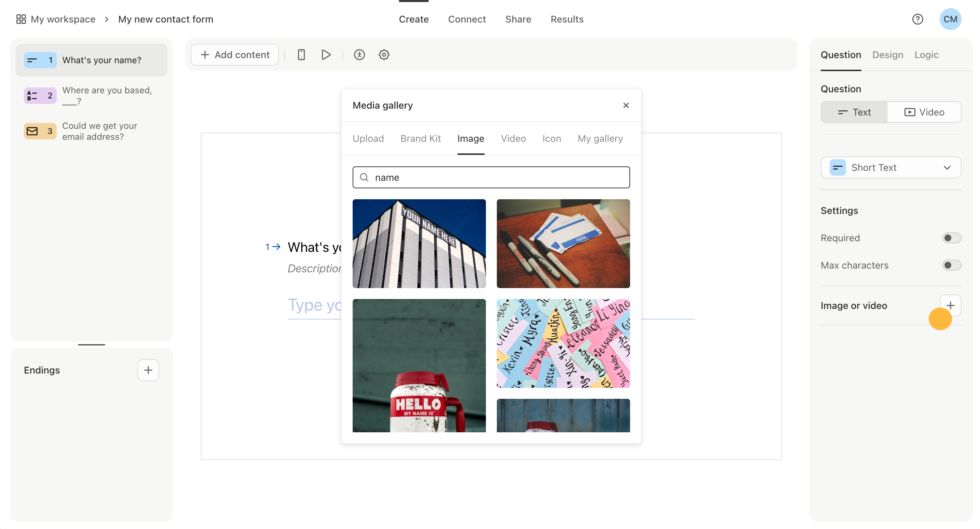980x529 pixels.
Task: Open the CM account avatar
Action: point(950,19)
